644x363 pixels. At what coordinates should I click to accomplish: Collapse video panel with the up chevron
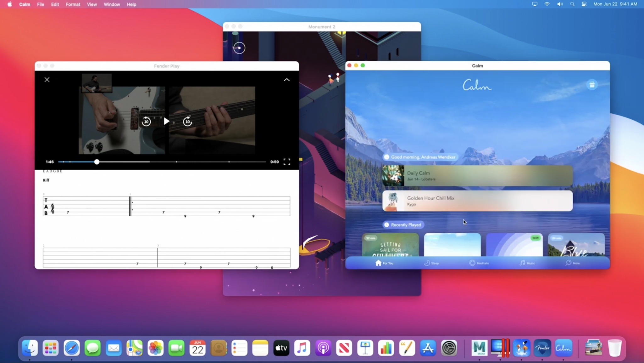pyautogui.click(x=286, y=80)
